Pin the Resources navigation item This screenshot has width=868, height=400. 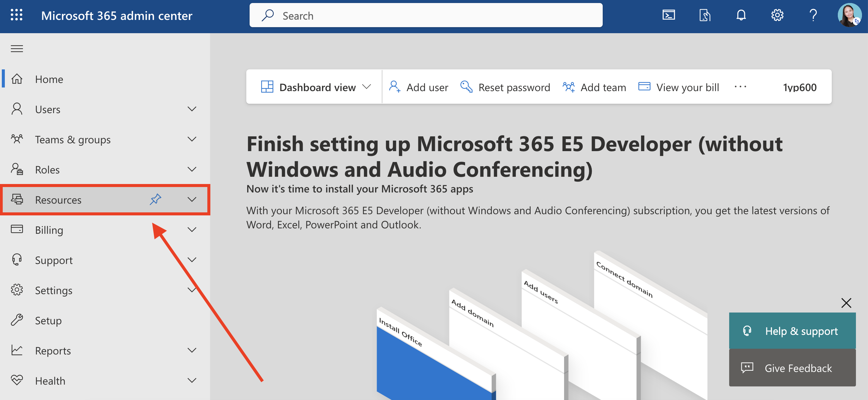(155, 199)
